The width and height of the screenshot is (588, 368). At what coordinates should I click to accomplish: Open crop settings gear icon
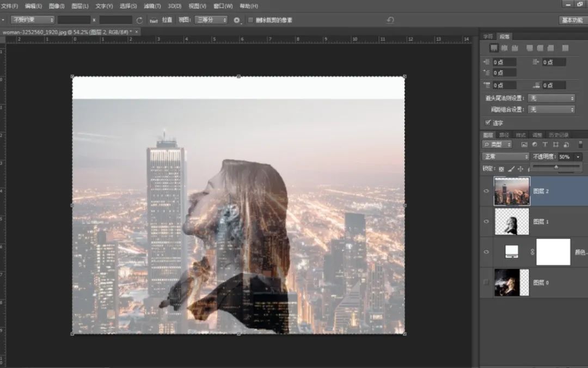click(237, 20)
